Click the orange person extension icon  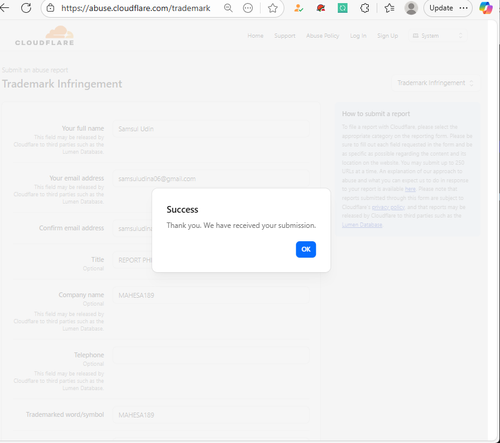tap(299, 8)
